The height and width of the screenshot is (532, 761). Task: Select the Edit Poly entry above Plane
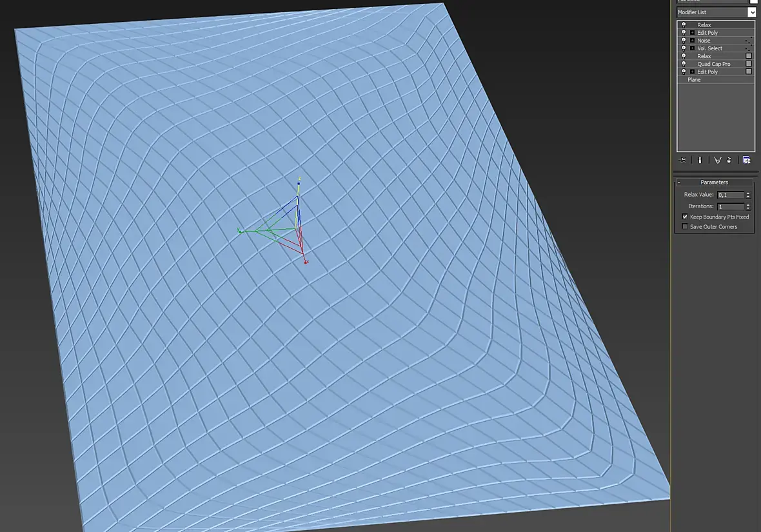pyautogui.click(x=707, y=72)
